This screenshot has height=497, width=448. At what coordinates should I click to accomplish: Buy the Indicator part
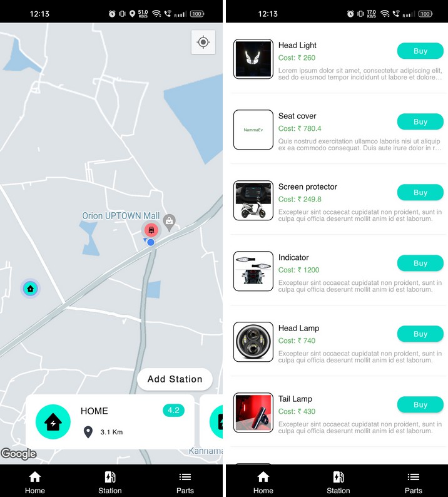pos(420,263)
